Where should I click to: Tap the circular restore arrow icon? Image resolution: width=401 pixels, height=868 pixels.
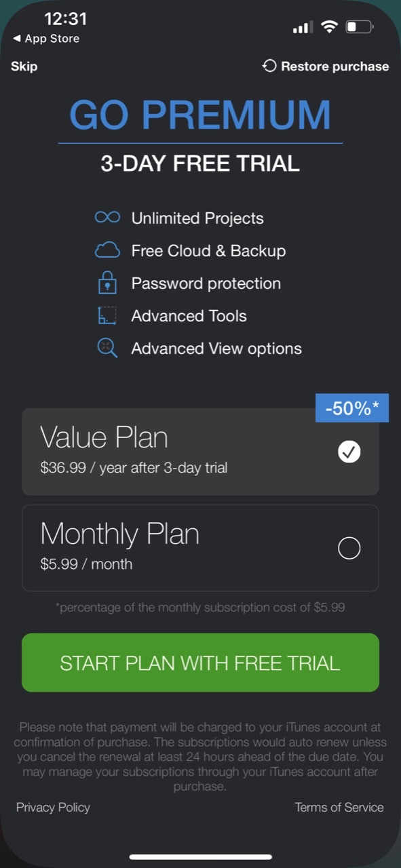(x=269, y=66)
